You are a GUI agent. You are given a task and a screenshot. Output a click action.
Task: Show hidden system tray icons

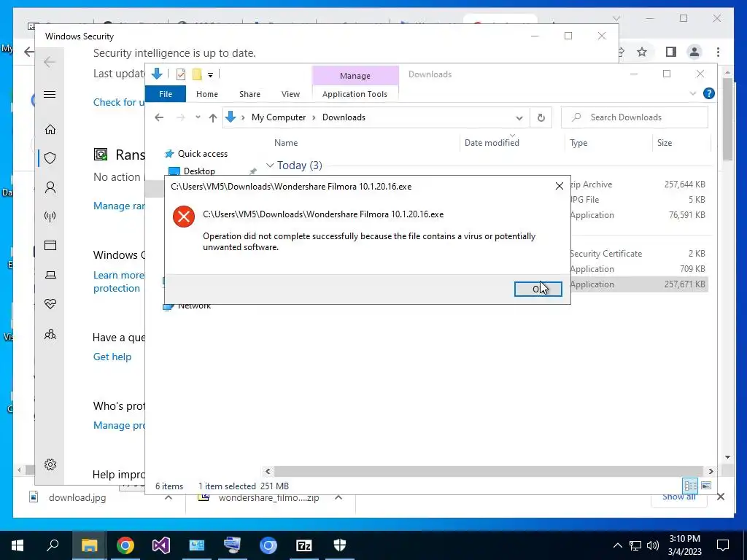pos(617,545)
